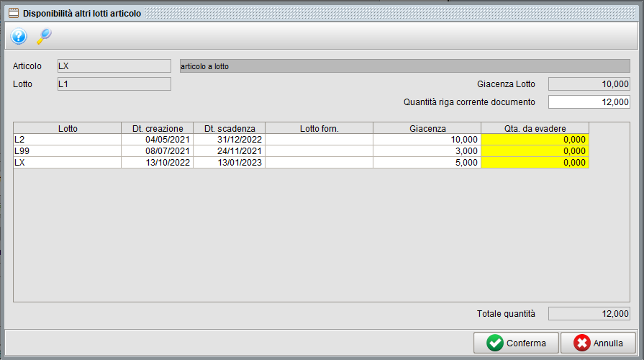Select yellow Qta. da evadere cell for LX

coord(535,163)
